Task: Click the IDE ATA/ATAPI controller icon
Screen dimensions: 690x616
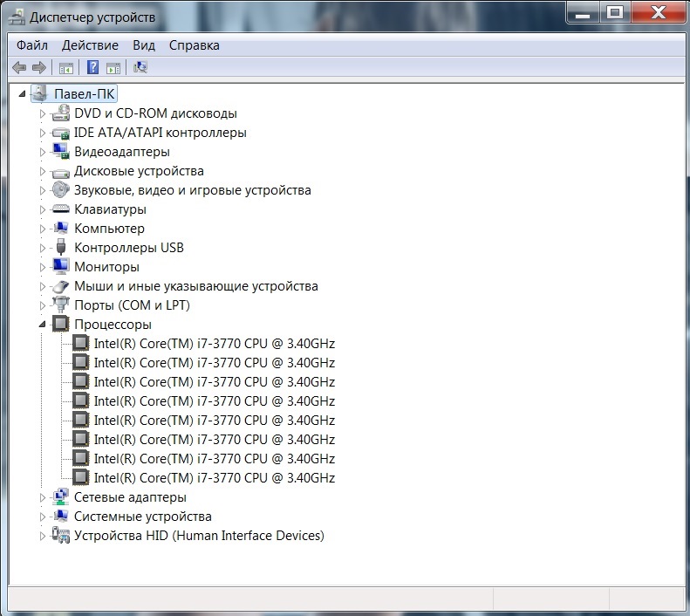Action: coord(60,133)
